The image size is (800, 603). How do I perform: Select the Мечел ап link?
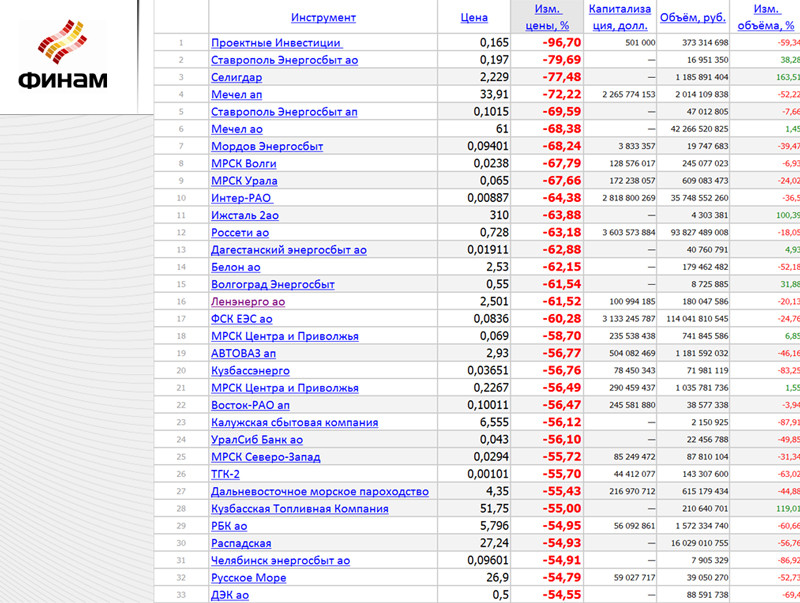(x=239, y=95)
